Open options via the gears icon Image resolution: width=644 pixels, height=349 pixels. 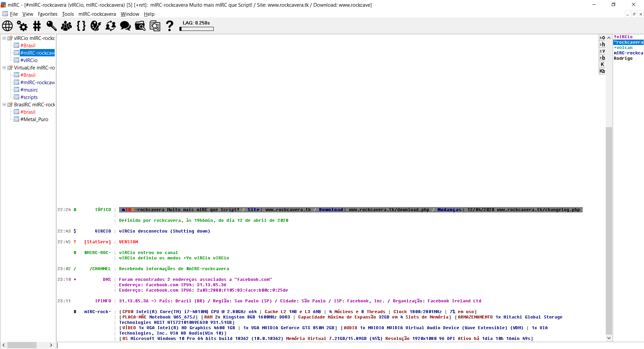pos(22,26)
